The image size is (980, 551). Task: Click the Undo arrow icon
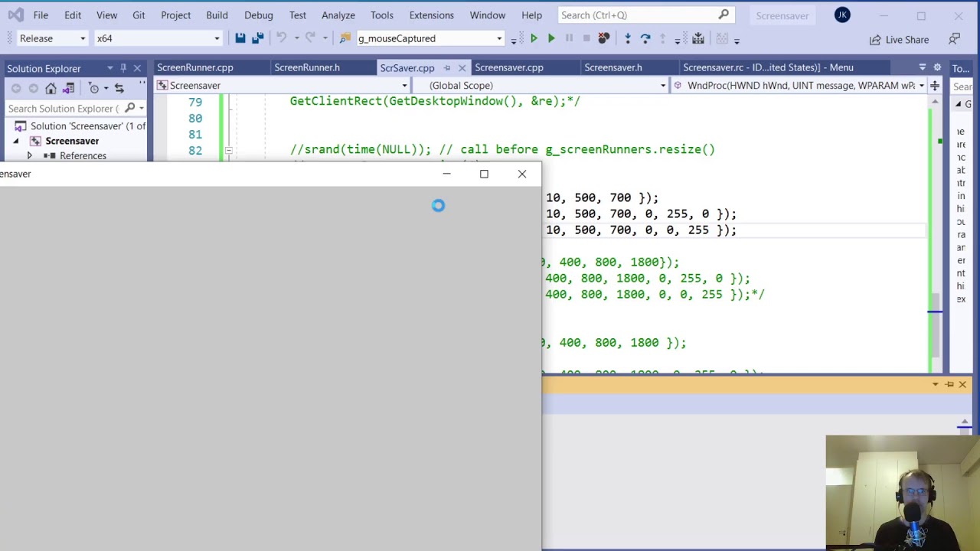(x=281, y=38)
